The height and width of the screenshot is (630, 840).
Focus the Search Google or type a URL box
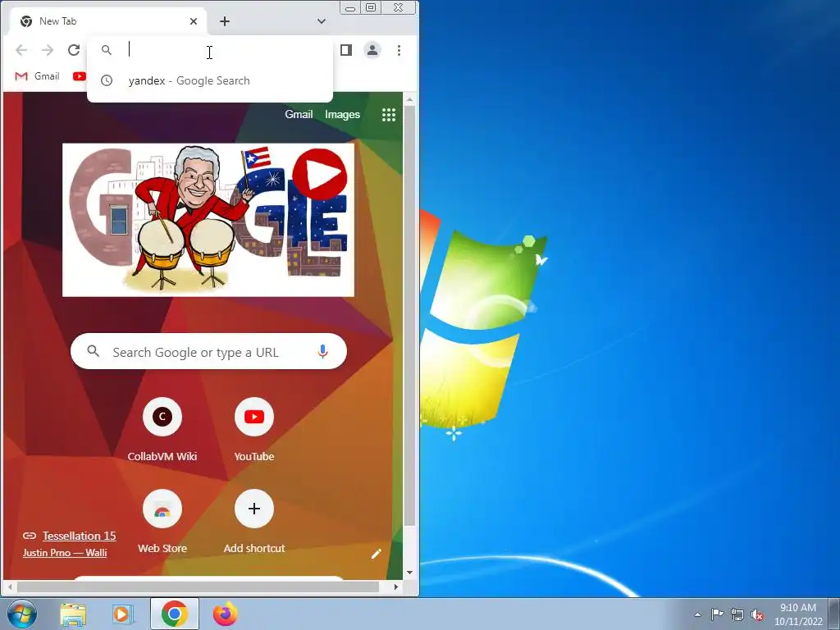208,351
